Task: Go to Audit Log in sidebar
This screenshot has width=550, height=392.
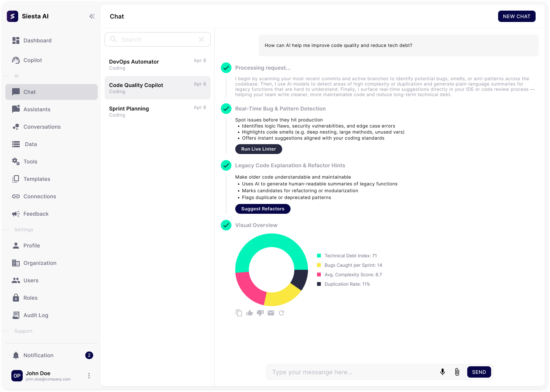Action: point(36,315)
